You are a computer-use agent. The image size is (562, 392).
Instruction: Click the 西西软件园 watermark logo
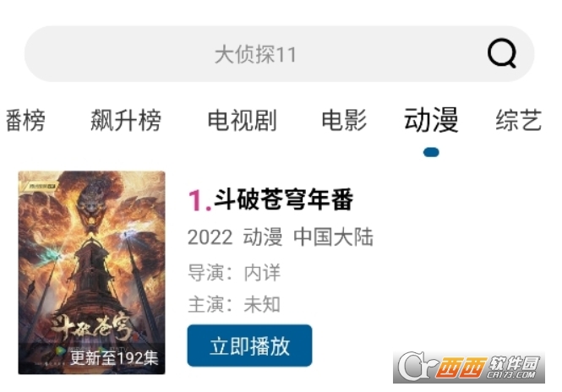tap(469, 367)
